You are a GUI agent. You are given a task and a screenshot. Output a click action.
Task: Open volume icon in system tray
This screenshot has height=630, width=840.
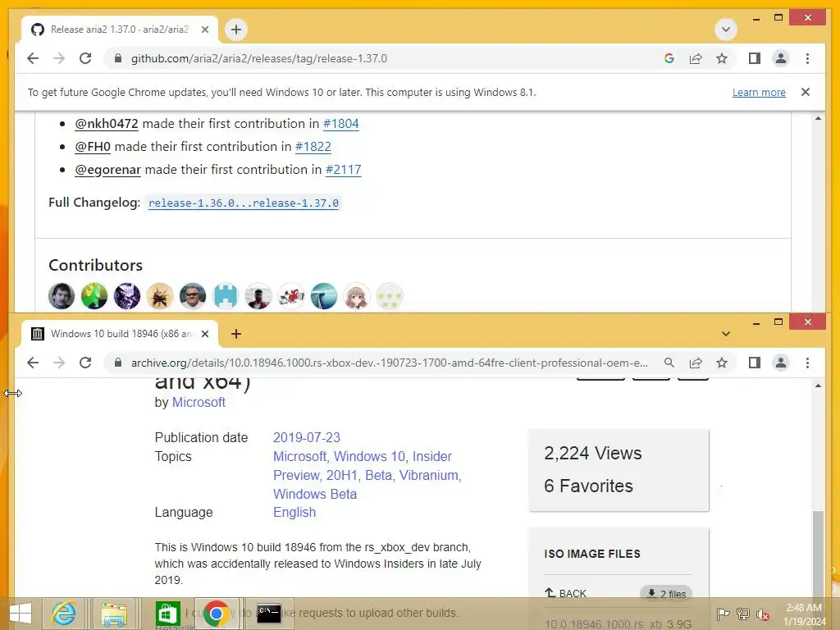[x=762, y=614]
